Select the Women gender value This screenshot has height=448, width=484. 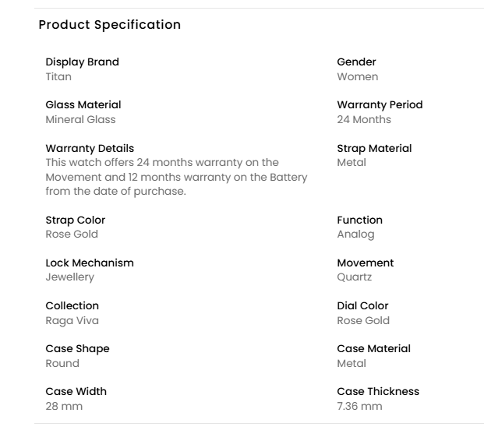click(x=357, y=77)
